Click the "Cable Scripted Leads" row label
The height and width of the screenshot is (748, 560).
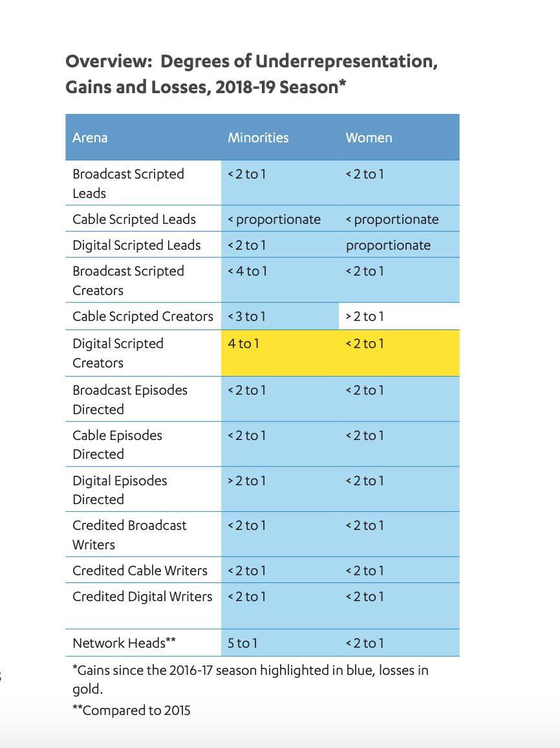[134, 219]
